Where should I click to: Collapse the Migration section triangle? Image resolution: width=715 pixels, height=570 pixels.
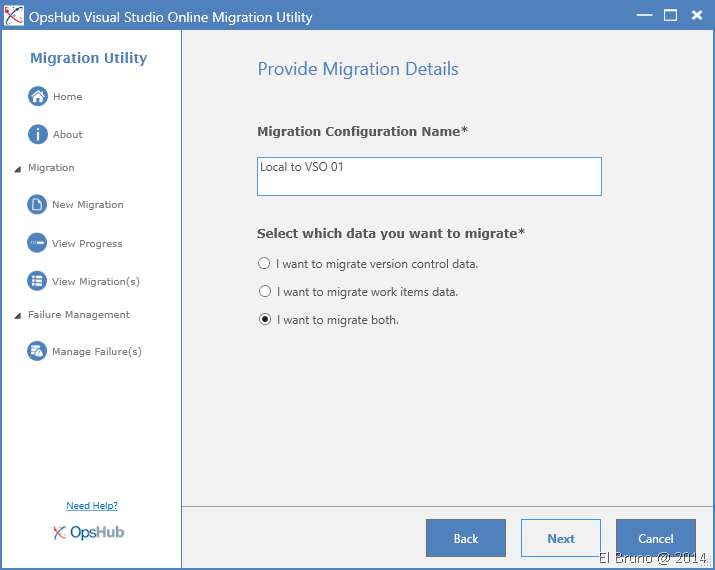click(17, 169)
